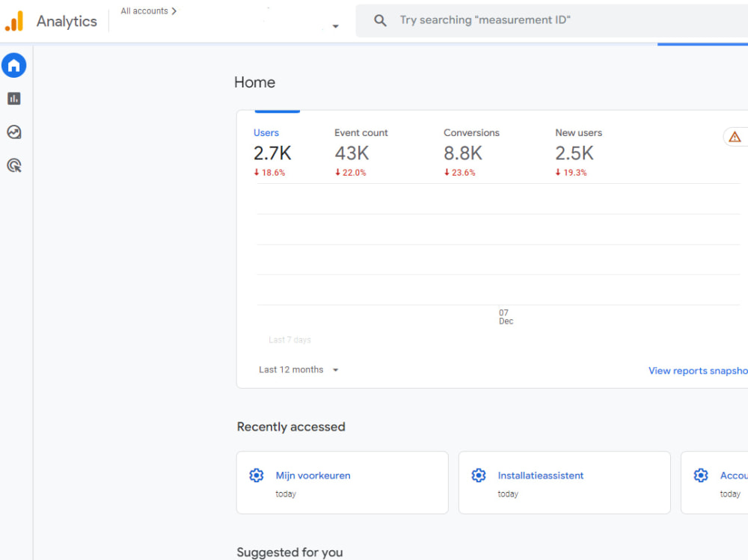Switch to the Event count metric tab

(361, 132)
